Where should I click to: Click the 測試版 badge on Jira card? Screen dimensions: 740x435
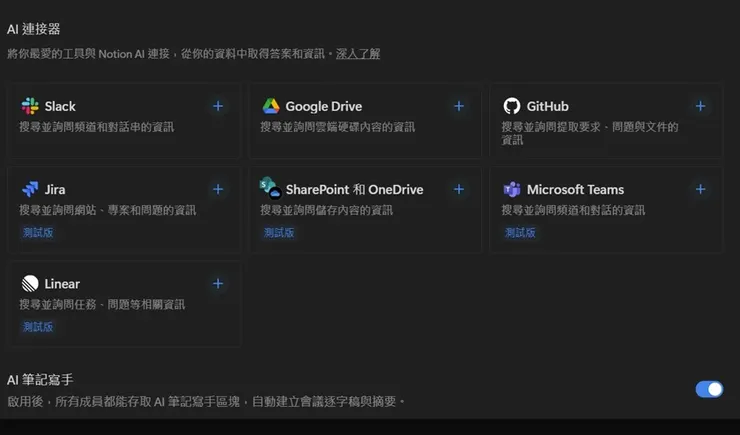pyautogui.click(x=38, y=233)
